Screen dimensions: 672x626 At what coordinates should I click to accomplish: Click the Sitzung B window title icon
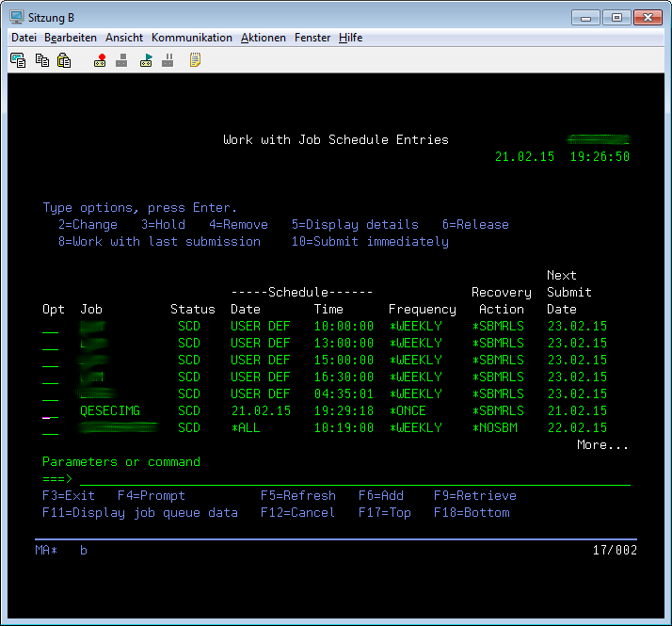pos(16,16)
